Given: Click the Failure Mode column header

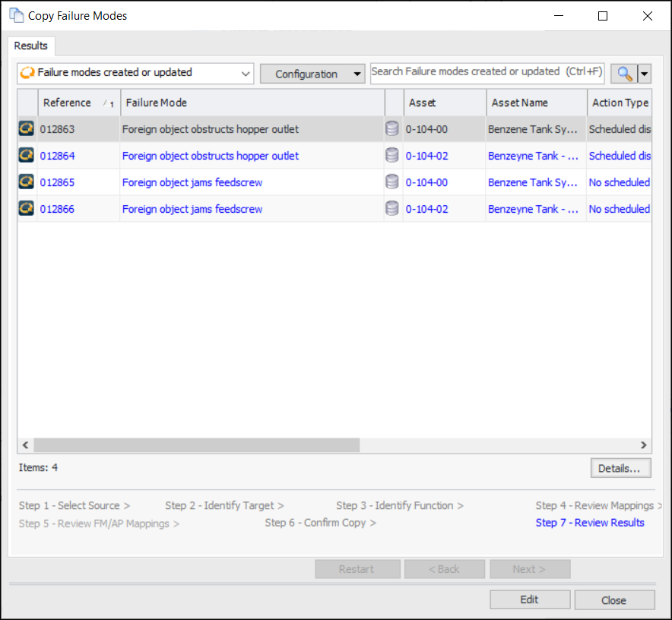Looking at the screenshot, I should 251,103.
